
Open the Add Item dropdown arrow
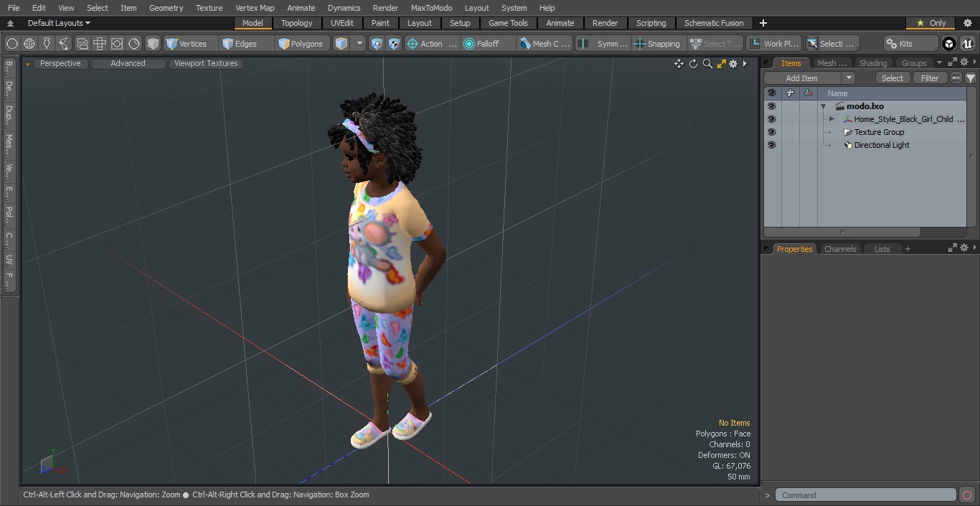[x=849, y=78]
